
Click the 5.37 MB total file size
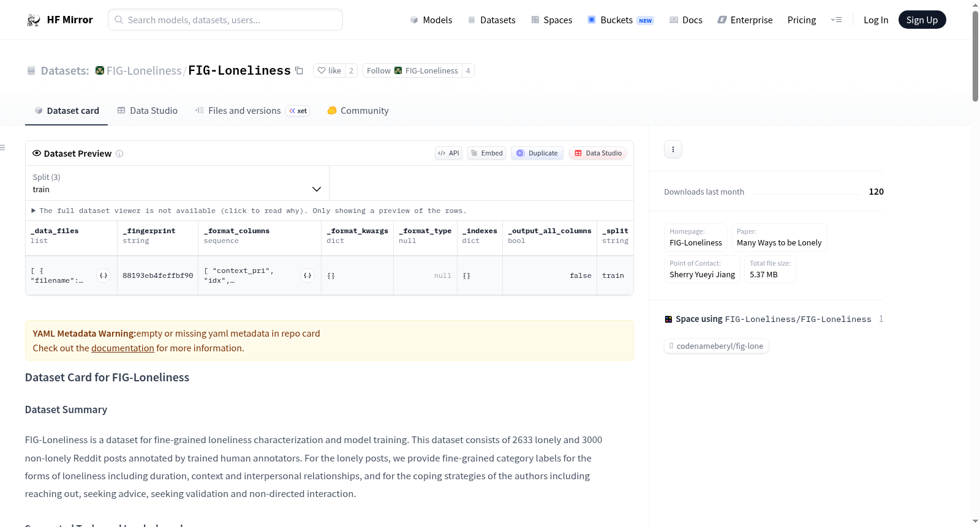pyautogui.click(x=764, y=274)
